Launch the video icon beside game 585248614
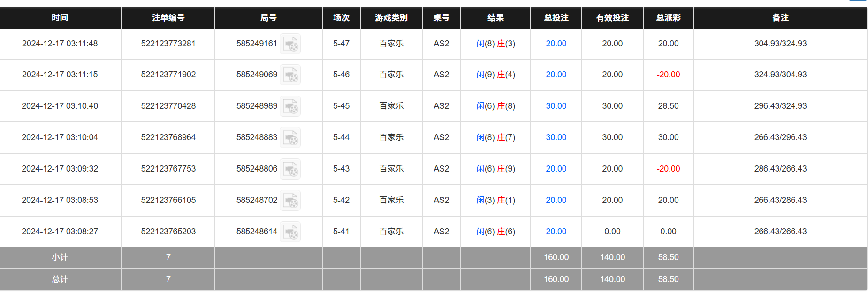 (x=290, y=231)
